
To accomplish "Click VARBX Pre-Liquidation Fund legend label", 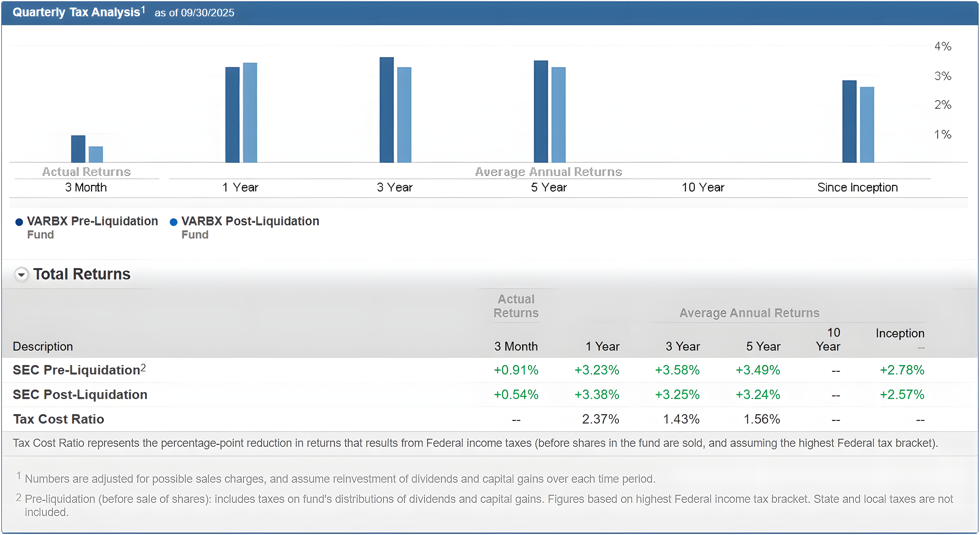I will [x=92, y=221].
